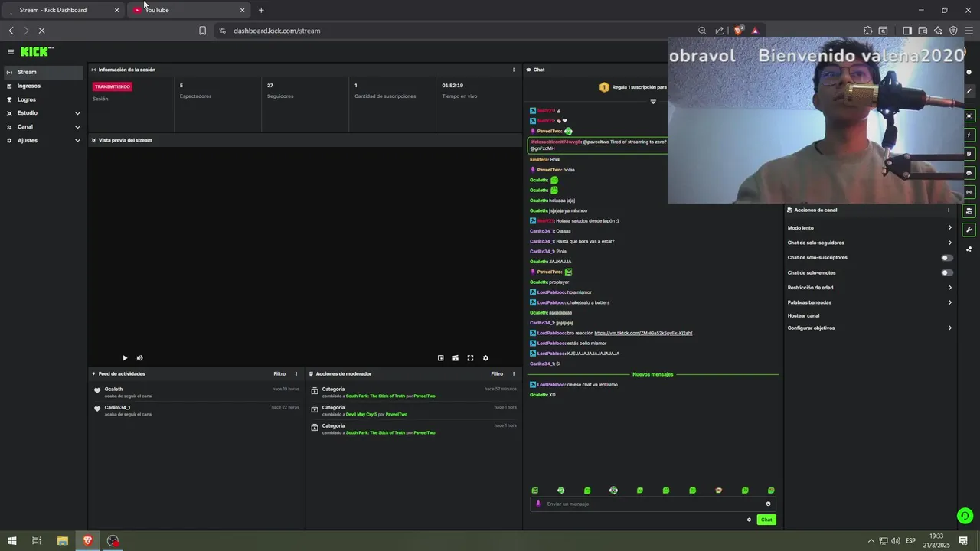Open Brave Leo AI sparkle icon
This screenshot has height=551, width=980.
click(x=938, y=31)
